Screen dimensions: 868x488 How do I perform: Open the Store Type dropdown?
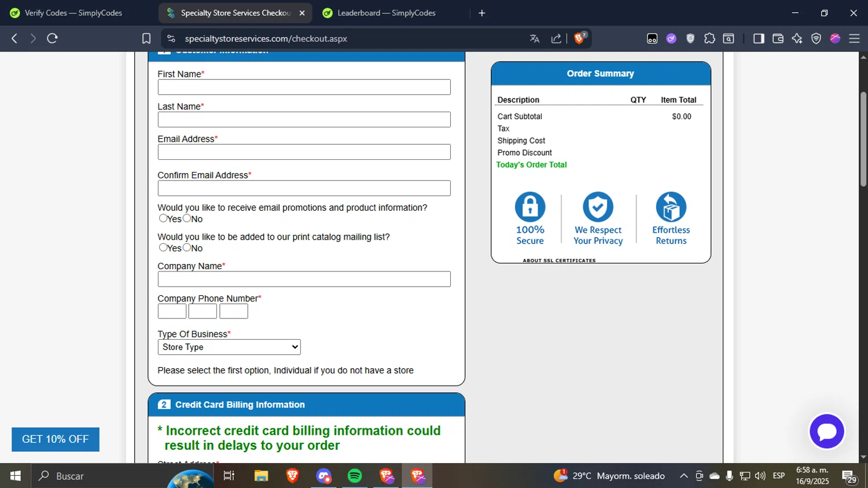229,347
